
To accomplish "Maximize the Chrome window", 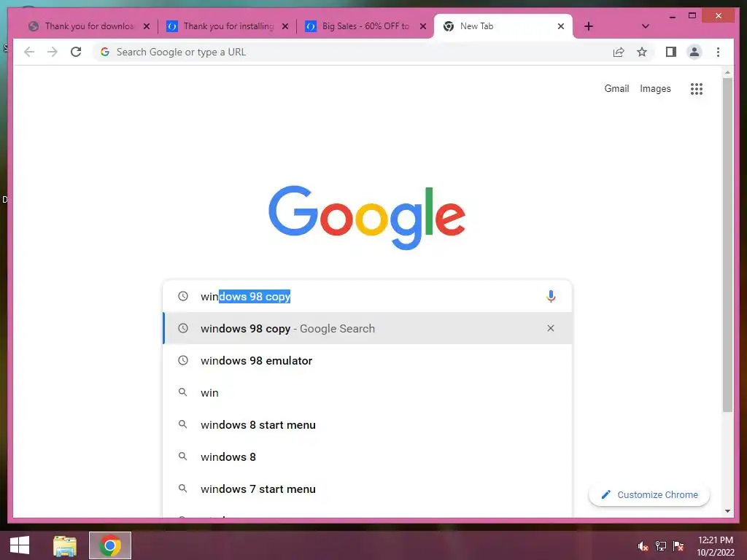I will click(x=692, y=16).
